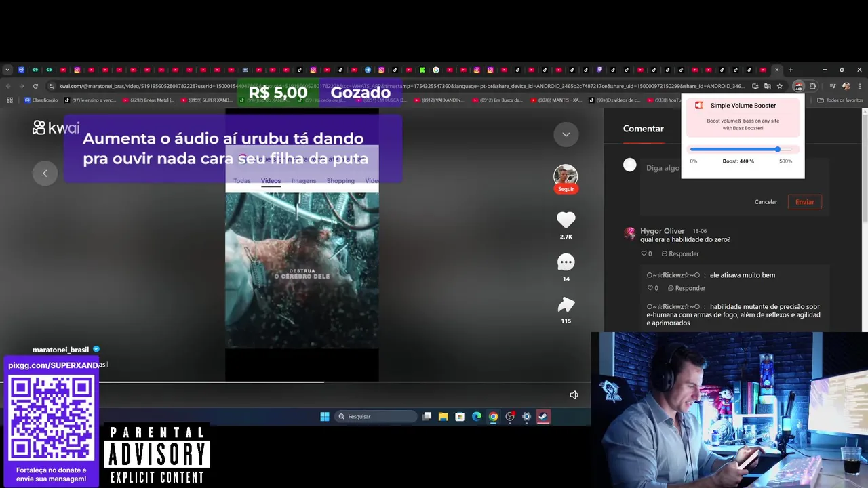
Task: Click the Kwai logo
Action: [56, 127]
